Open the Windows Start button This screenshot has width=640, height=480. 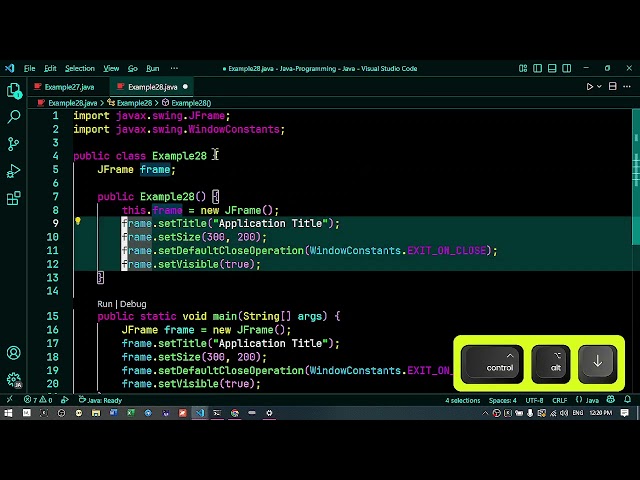[8, 413]
